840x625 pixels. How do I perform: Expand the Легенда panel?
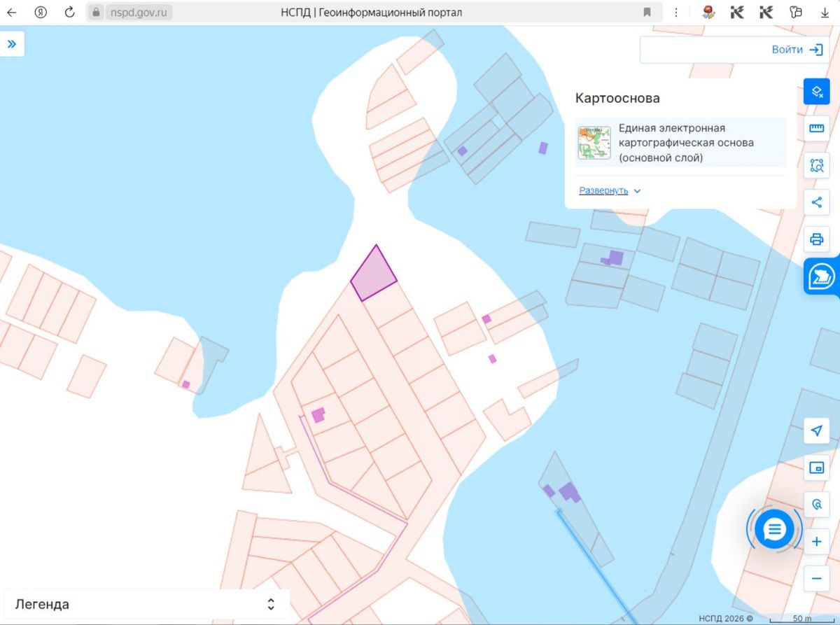tap(147, 605)
